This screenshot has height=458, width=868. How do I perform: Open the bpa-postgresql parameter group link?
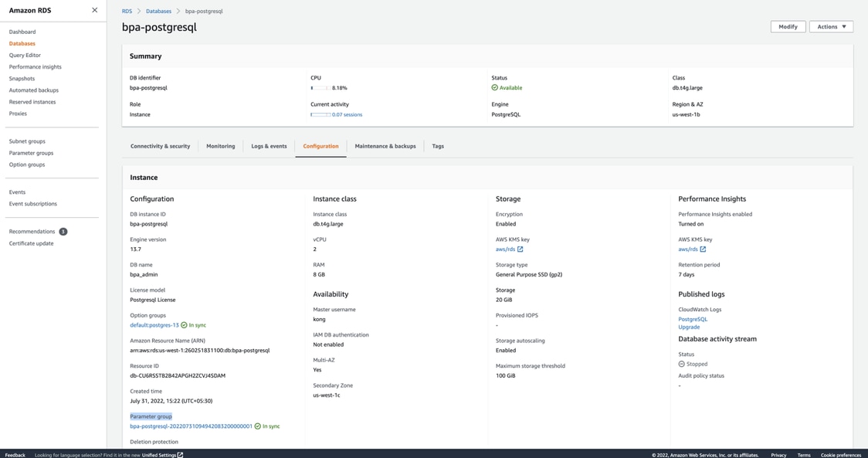coord(191,426)
